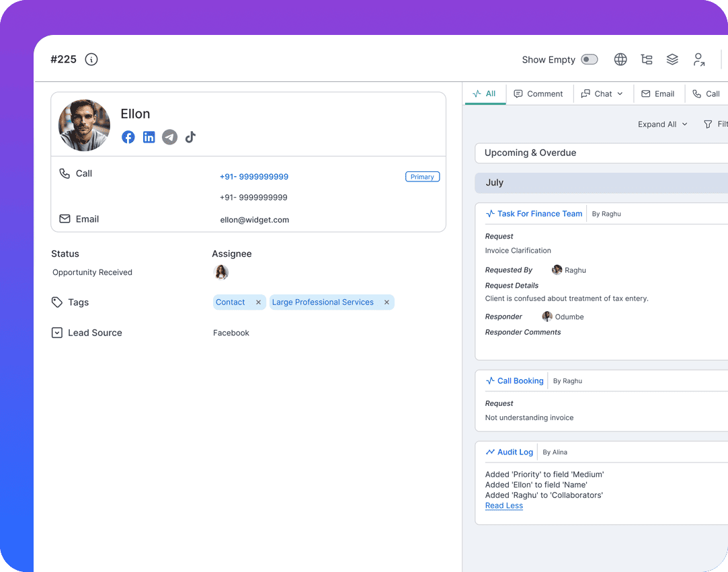Expand the Chat tab dropdown chevron
This screenshot has width=728, height=572.
coord(620,94)
